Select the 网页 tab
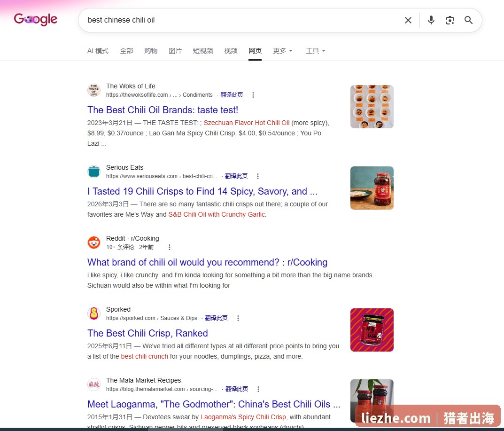504x431 pixels. 255,51
